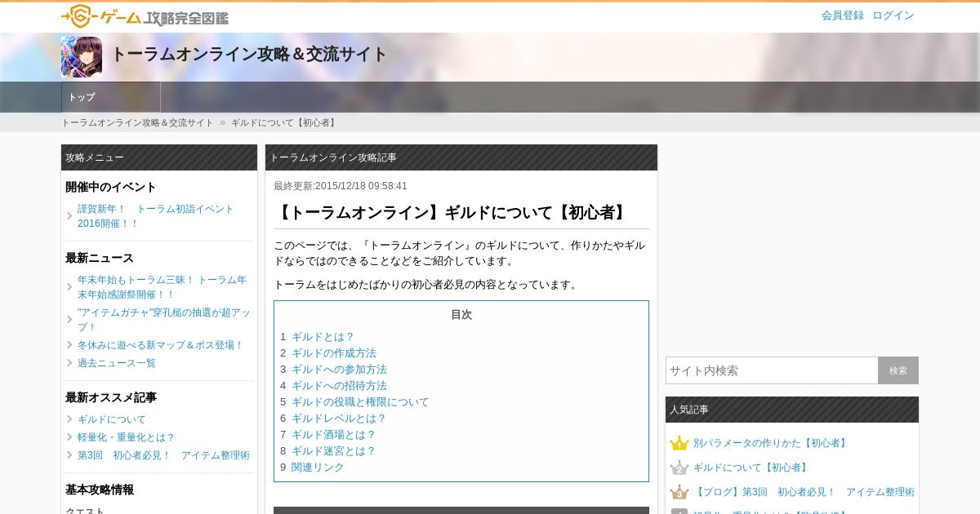Viewport: 980px width, 514px height.
Task: Click the chevron beside sidebar ギルドについて
Action: pos(69,419)
